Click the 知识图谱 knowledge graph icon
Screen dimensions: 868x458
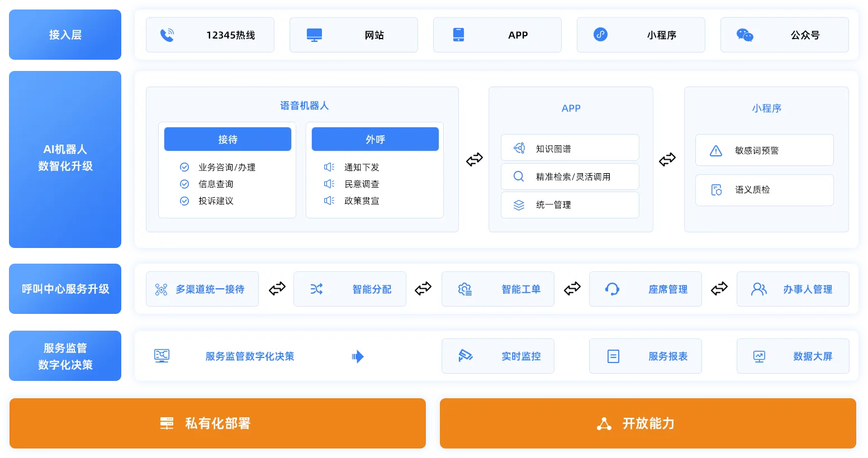519,148
